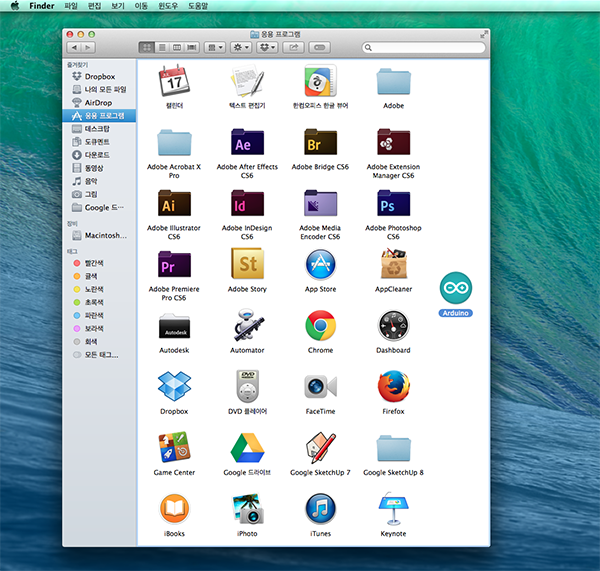600x571 pixels.
Task: Select 다운로드 in the sidebar
Action: 99,155
